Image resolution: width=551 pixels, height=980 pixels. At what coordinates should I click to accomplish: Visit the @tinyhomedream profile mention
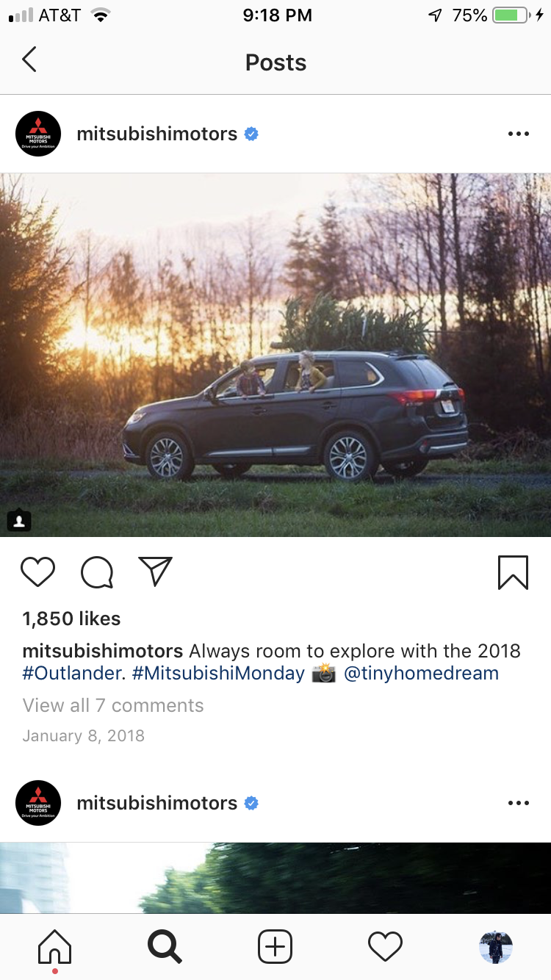421,673
